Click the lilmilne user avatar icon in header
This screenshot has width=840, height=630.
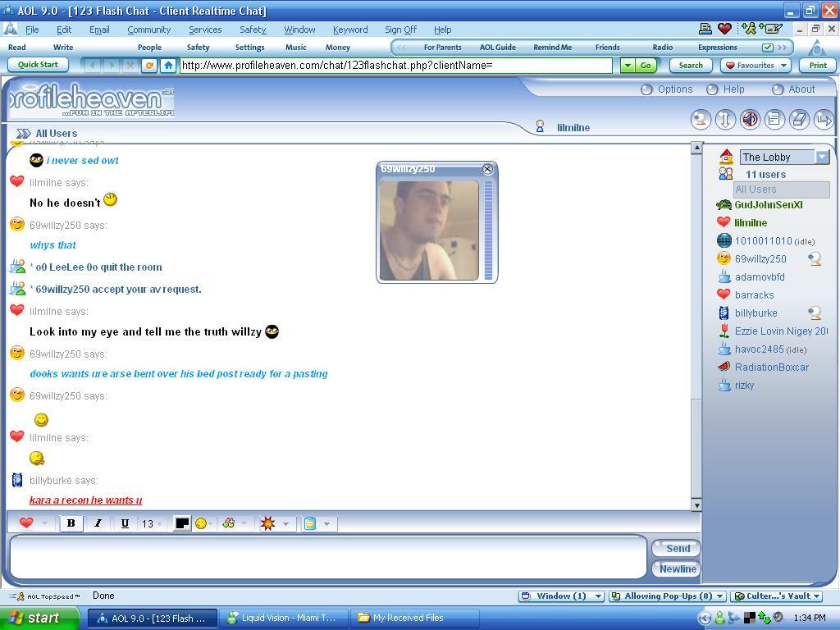[540, 127]
